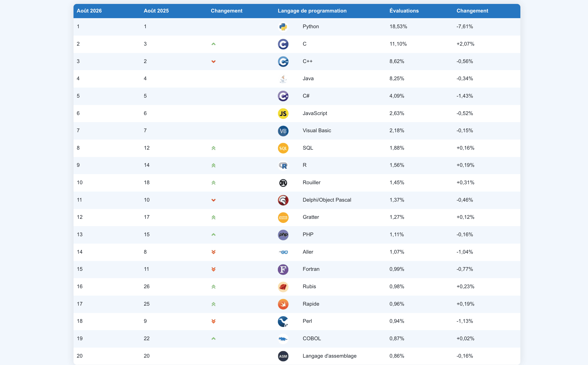Click the green up arrow in C row

pyautogui.click(x=213, y=44)
